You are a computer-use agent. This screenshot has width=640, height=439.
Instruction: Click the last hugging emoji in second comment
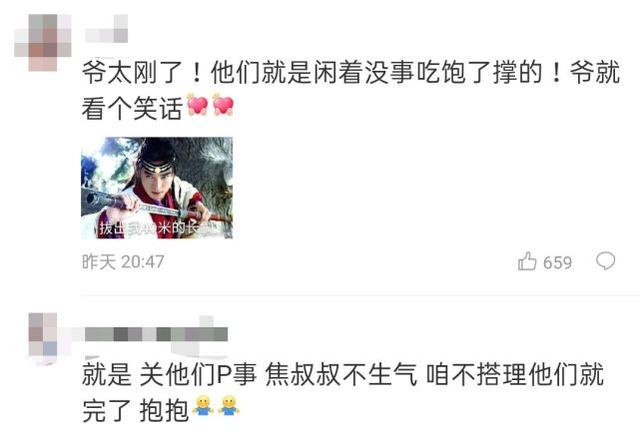coord(229,406)
